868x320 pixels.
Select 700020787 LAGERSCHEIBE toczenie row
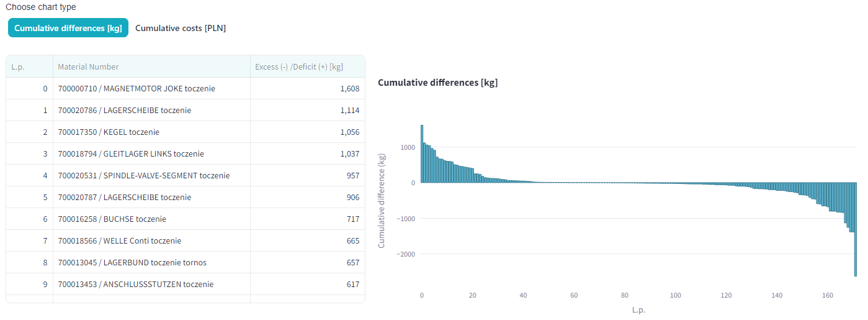coord(186,198)
